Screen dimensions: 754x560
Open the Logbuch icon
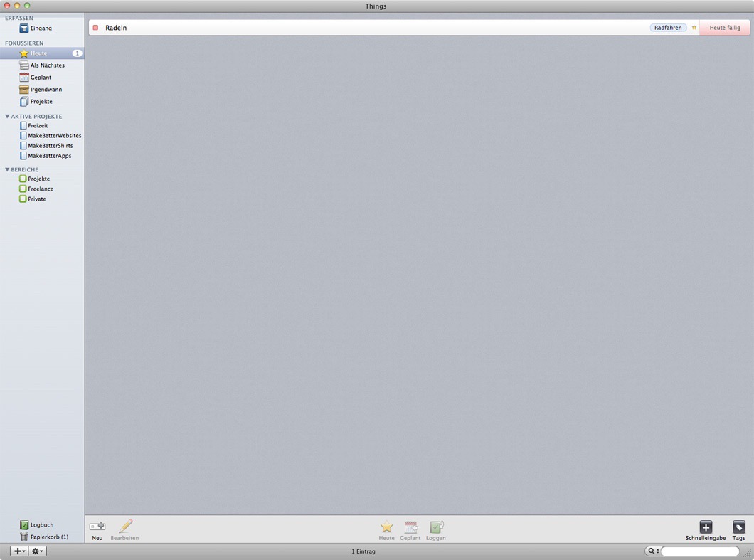coord(24,525)
